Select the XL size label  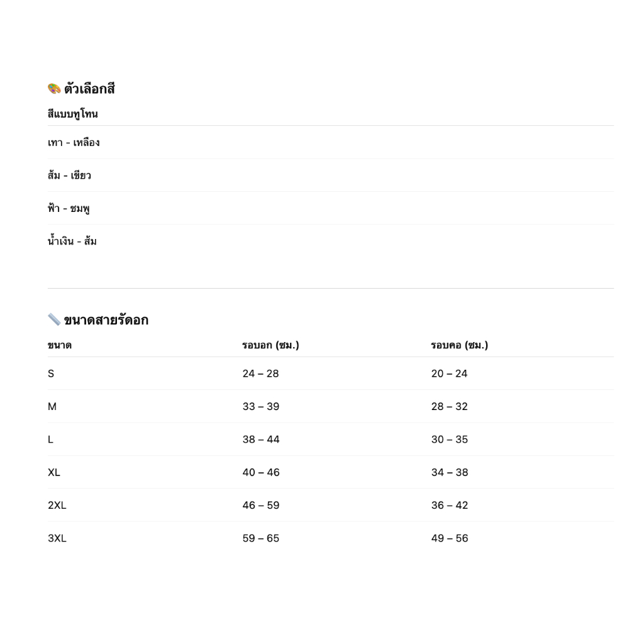pyautogui.click(x=54, y=472)
